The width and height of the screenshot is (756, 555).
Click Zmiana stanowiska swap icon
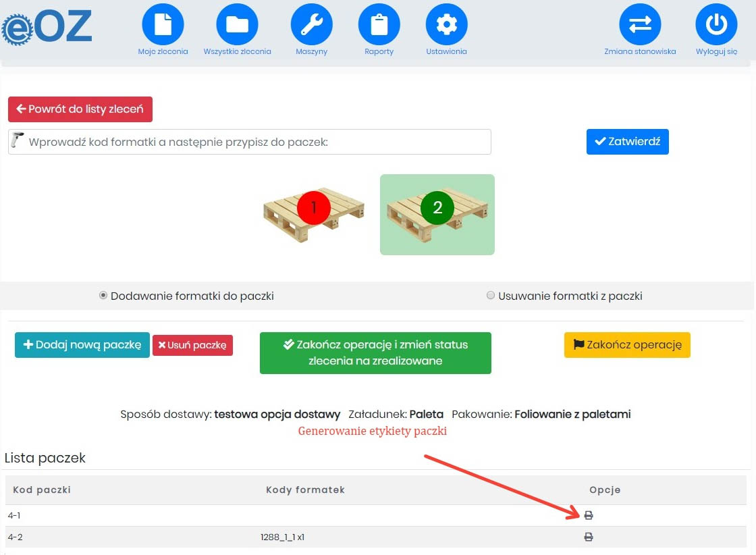pos(640,24)
